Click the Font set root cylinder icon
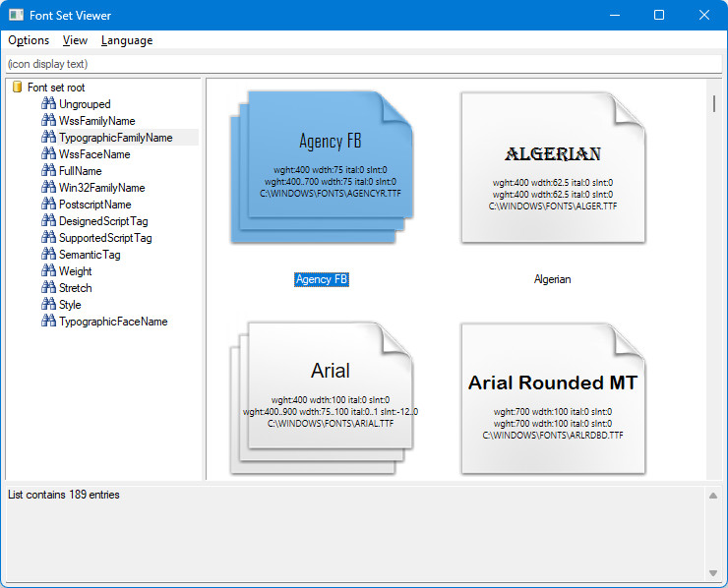 (x=17, y=87)
